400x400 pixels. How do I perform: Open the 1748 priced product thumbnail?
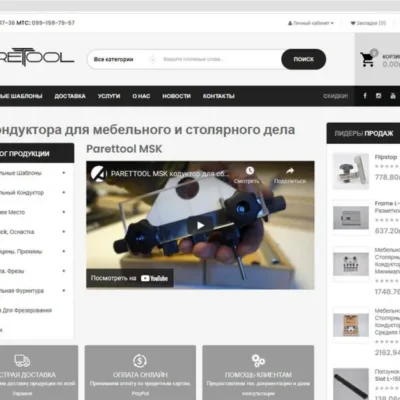click(351, 264)
